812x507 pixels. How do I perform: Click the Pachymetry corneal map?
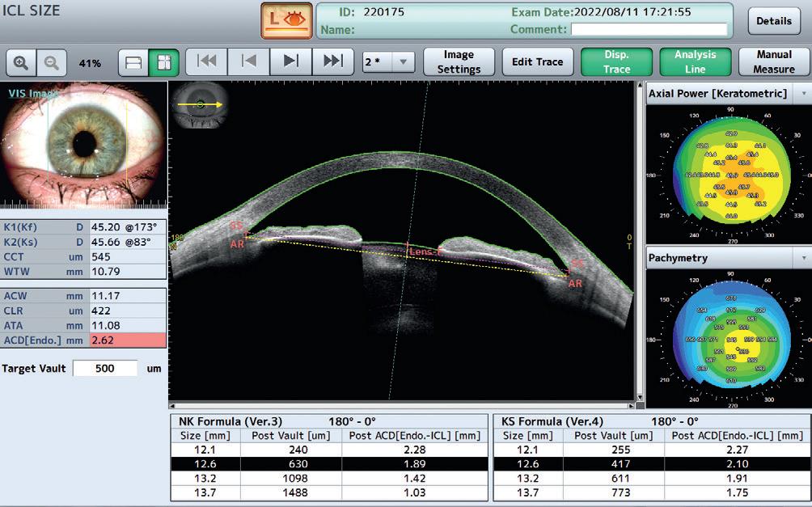click(x=730, y=339)
